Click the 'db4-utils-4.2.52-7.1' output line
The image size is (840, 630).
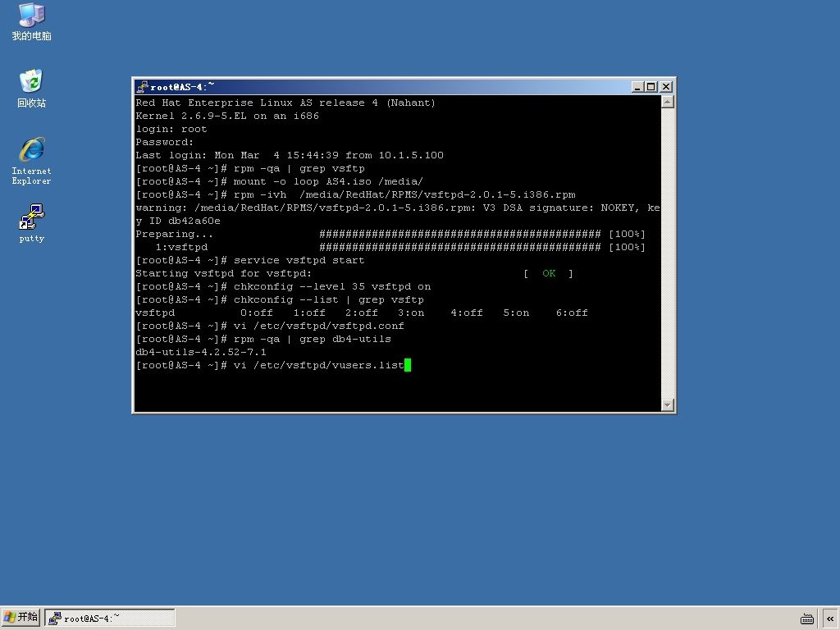point(201,352)
